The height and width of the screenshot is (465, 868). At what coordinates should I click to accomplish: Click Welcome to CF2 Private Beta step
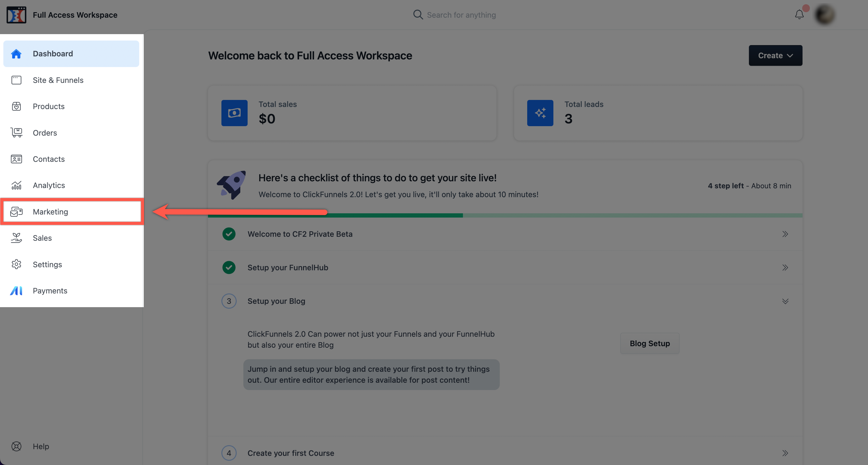click(x=300, y=234)
